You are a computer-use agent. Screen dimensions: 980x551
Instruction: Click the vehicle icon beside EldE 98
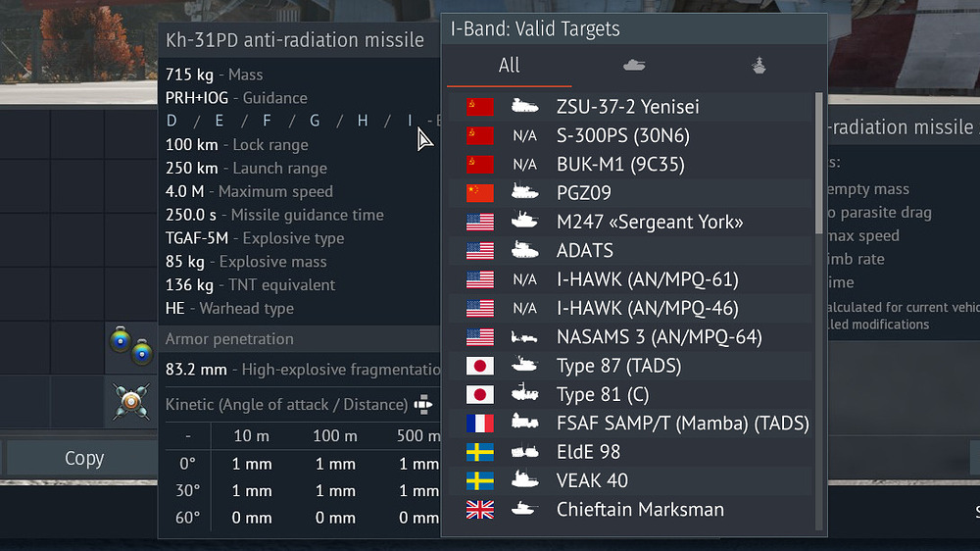524,452
